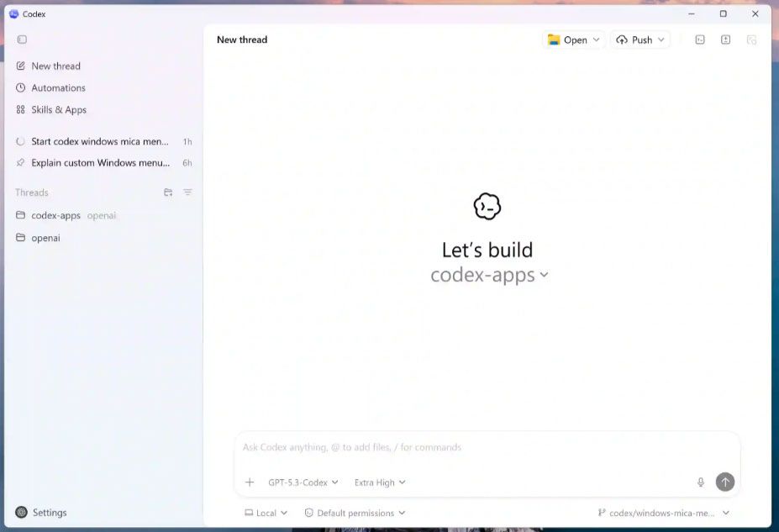This screenshot has height=532, width=779.
Task: Click the faded copy icon in header
Action: pyautogui.click(x=751, y=40)
